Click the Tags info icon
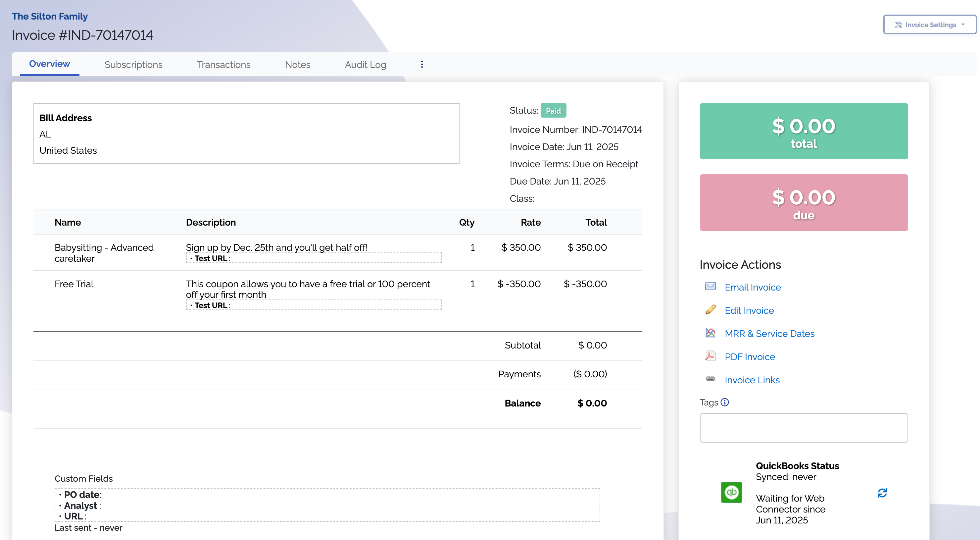This screenshot has height=540, width=980. tap(724, 402)
